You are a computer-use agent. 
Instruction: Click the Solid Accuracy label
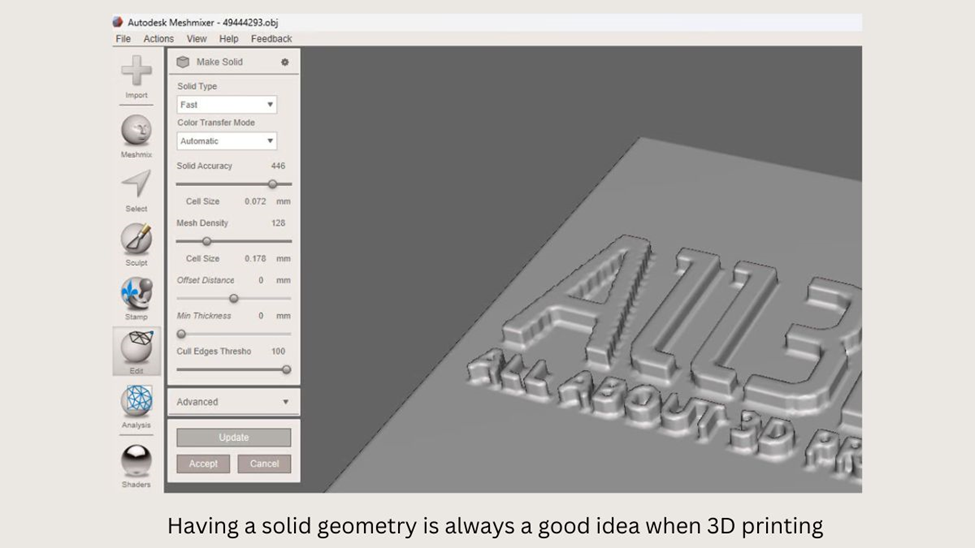tap(204, 166)
